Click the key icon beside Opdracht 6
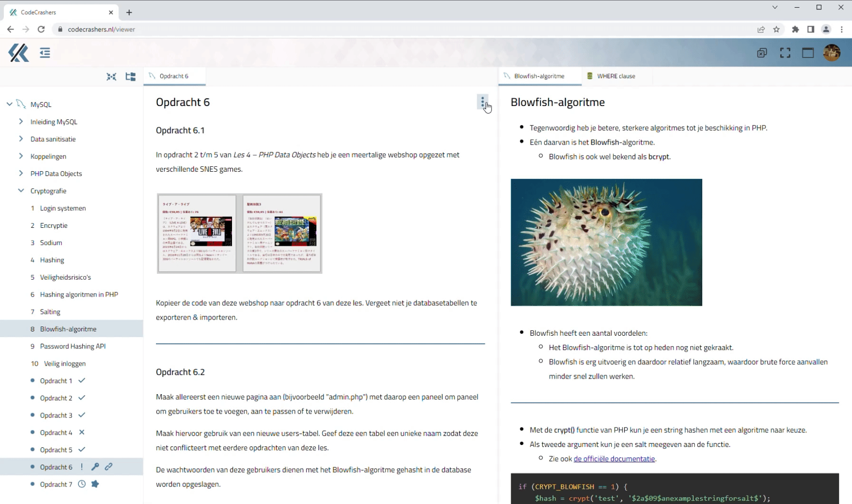Image resolution: width=852 pixels, height=504 pixels. pos(95,467)
